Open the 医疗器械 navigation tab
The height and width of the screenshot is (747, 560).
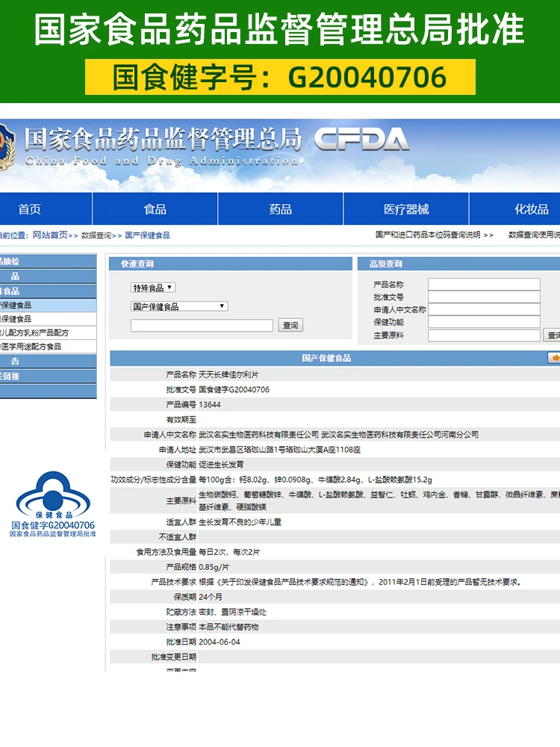pyautogui.click(x=406, y=208)
